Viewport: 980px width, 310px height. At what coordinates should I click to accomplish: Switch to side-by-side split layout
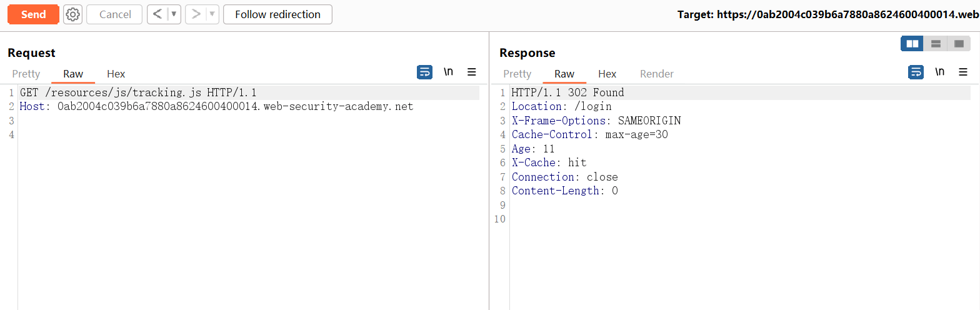coord(912,44)
